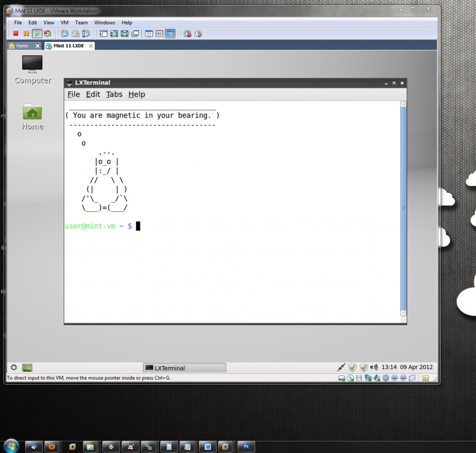Suspend the VM with the pause icon
The height and width of the screenshot is (453, 476).
tap(26, 33)
